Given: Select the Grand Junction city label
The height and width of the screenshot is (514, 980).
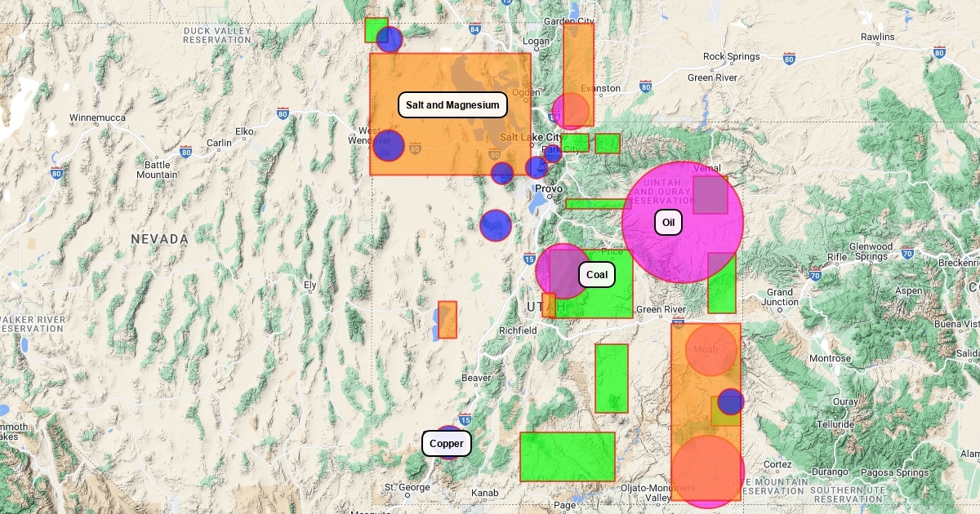Looking at the screenshot, I should click(x=779, y=297).
